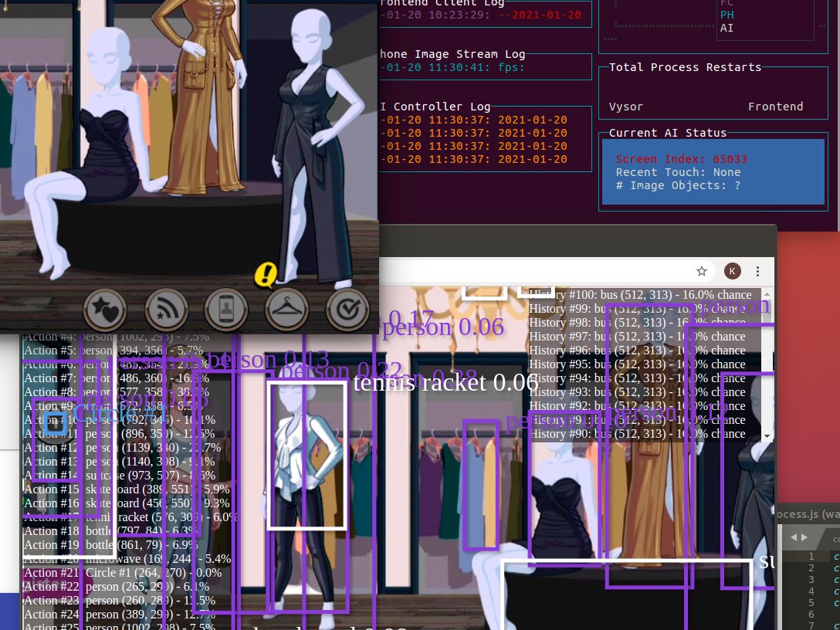Tap the round checkmark icon in game
The width and height of the screenshot is (840, 630).
pos(347,309)
